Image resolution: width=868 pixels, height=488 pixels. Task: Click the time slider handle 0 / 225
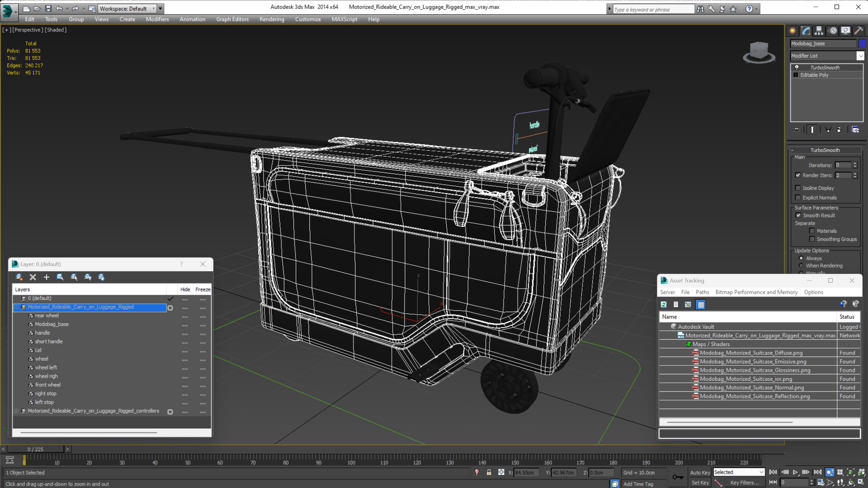[35, 449]
